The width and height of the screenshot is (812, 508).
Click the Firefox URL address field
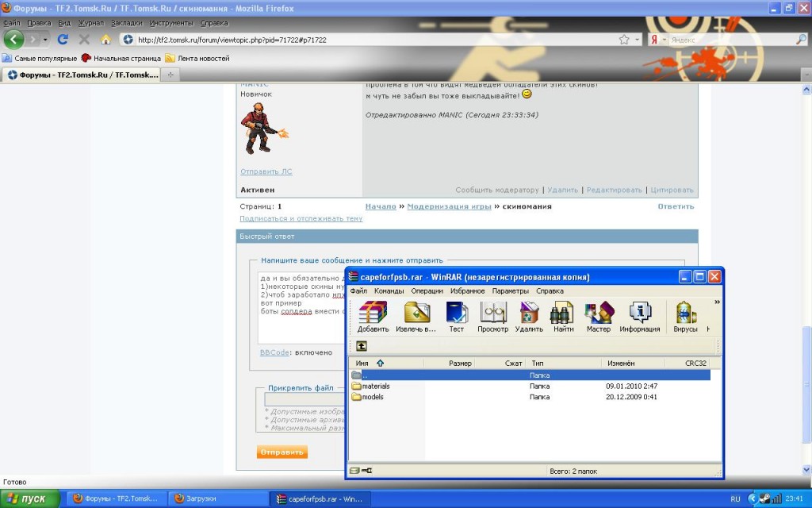tap(376, 40)
